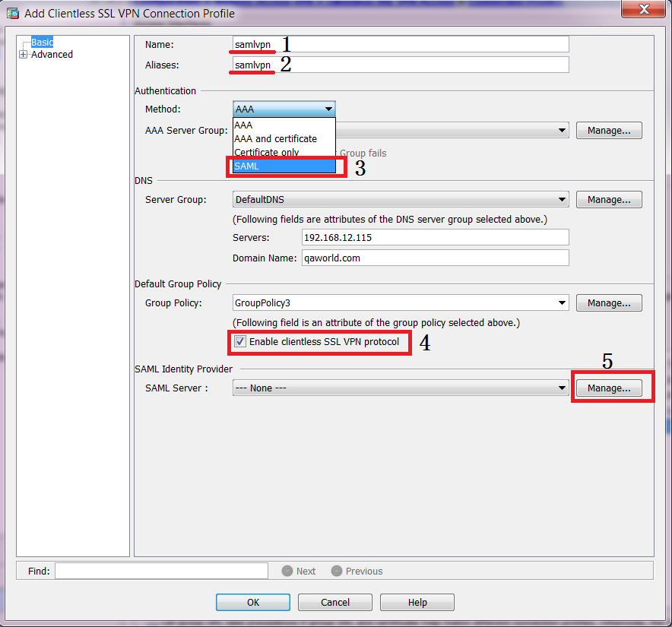Open the DNS Server Group dropdown
672x627 pixels.
[562, 200]
